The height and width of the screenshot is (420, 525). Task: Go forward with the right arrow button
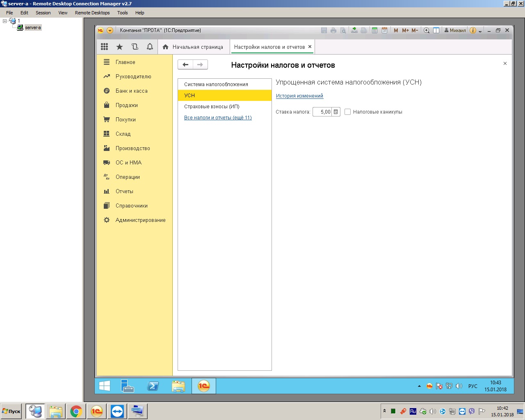200,64
